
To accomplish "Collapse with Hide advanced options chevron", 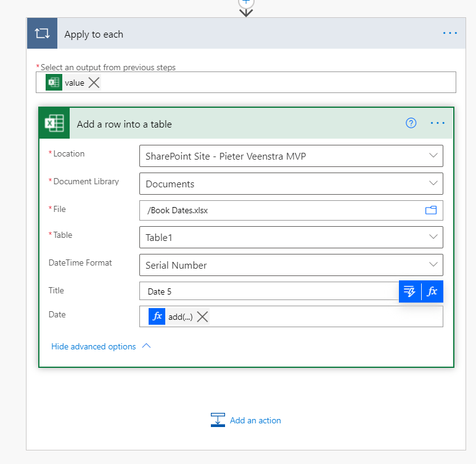I will tap(146, 346).
